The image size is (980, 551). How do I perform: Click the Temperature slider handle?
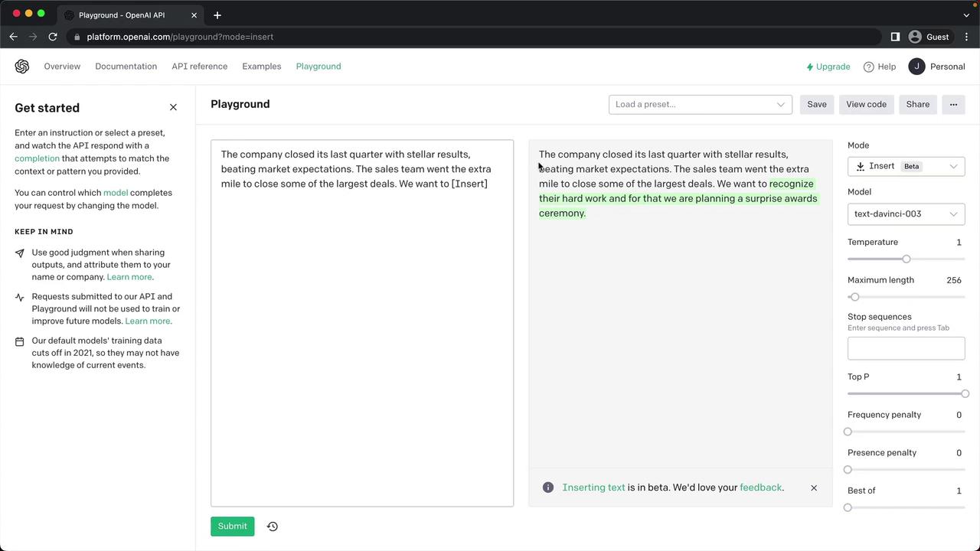click(x=906, y=259)
